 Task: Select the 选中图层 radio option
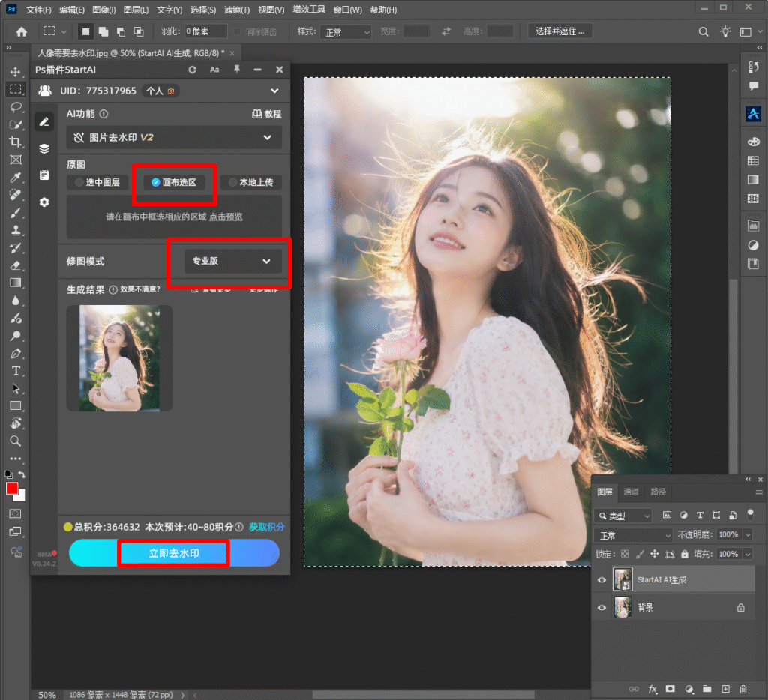point(97,183)
